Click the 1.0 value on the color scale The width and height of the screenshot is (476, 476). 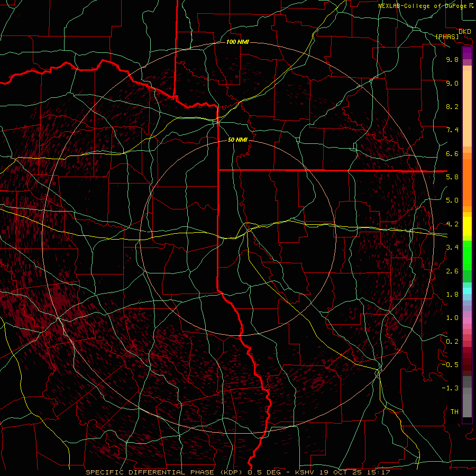point(452,318)
